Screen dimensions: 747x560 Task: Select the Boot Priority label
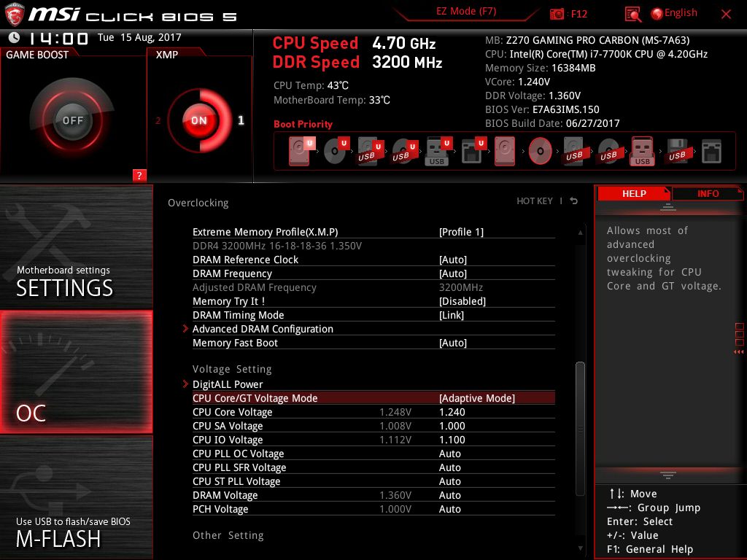[x=303, y=124]
